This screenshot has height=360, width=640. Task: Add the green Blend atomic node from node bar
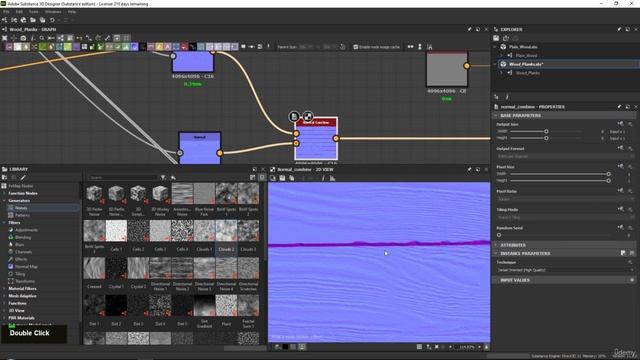click(x=42, y=47)
